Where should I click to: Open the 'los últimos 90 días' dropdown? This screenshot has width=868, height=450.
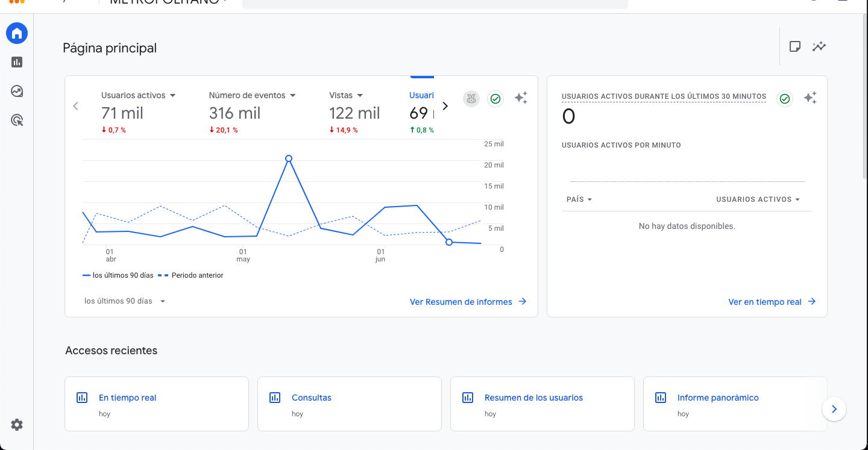point(125,301)
